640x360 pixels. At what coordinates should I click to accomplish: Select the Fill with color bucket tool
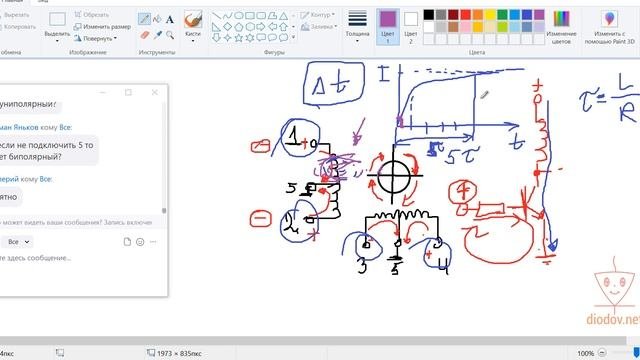point(157,19)
